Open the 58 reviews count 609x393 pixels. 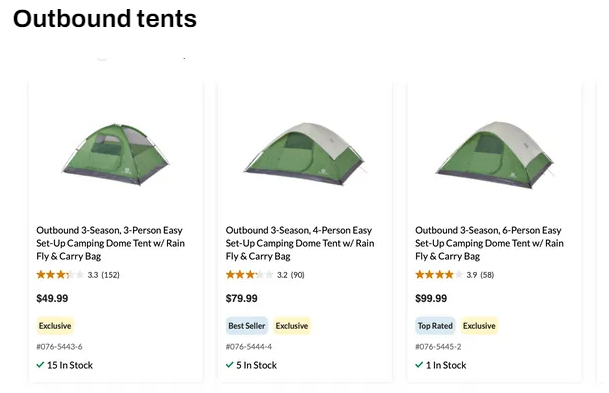coord(487,275)
